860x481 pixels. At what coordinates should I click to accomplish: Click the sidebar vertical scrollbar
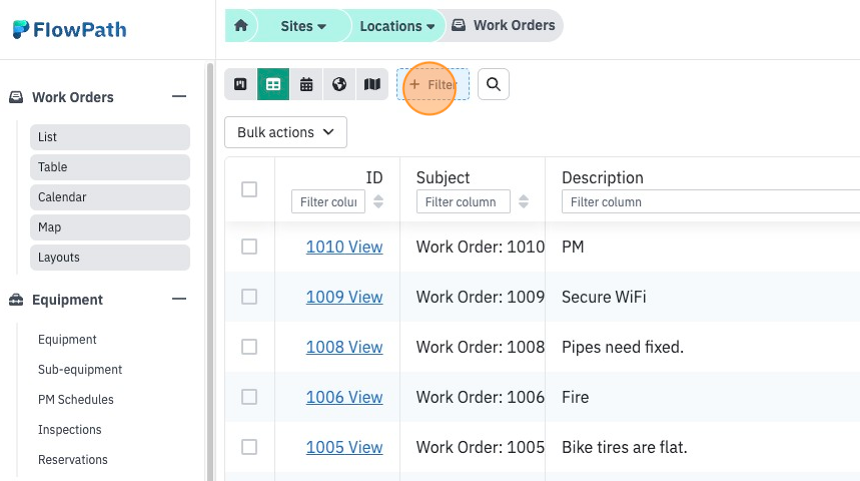click(x=210, y=271)
